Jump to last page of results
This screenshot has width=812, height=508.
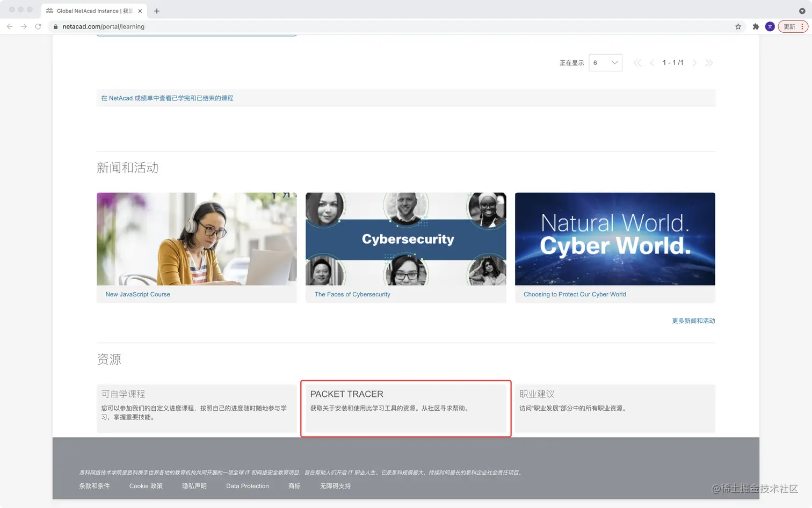[709, 63]
